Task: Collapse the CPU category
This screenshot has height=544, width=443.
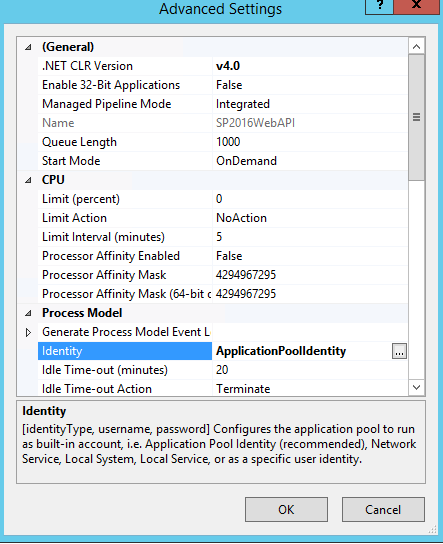Action: [x=28, y=180]
